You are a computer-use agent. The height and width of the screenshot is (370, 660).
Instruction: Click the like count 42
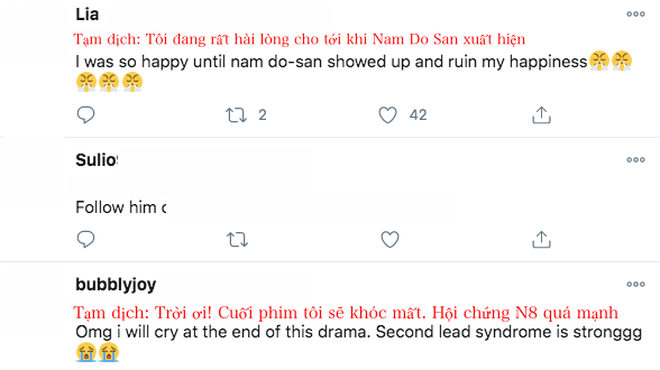(418, 115)
